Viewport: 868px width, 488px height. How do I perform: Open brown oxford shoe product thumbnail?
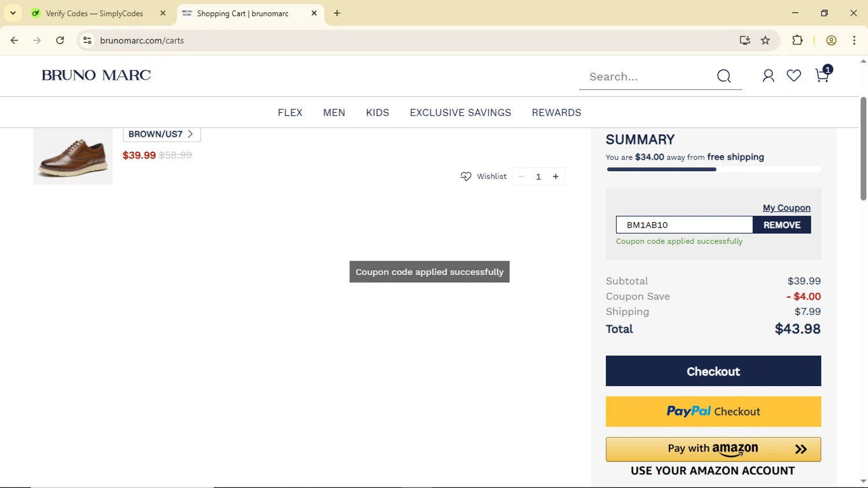coord(73,156)
